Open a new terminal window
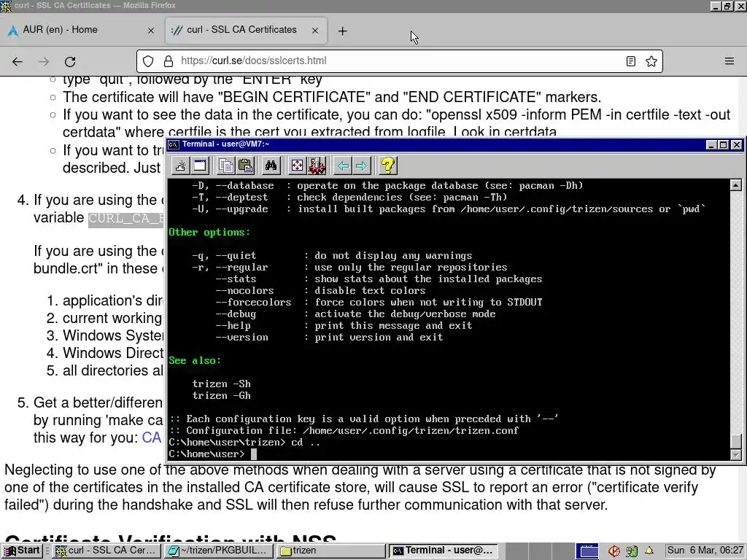The height and width of the screenshot is (560, 747). click(x=200, y=166)
